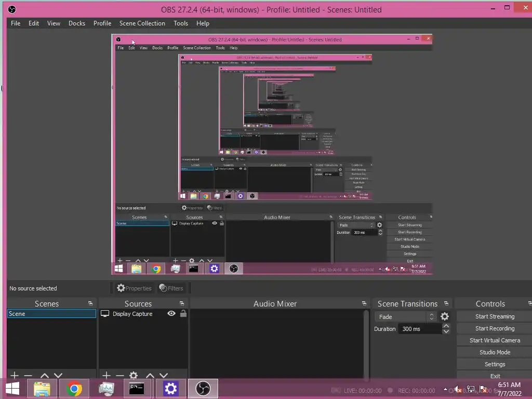Open the Help menu
The image size is (532, 399).
tap(203, 23)
